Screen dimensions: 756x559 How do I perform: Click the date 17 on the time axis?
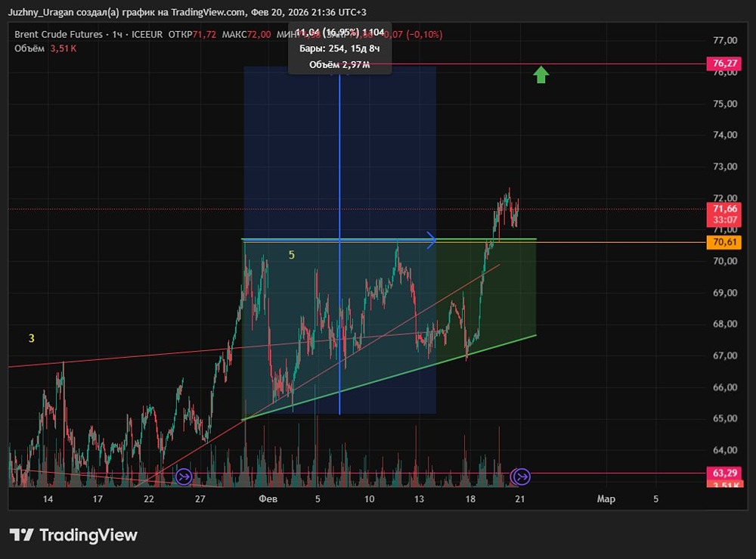click(x=98, y=498)
